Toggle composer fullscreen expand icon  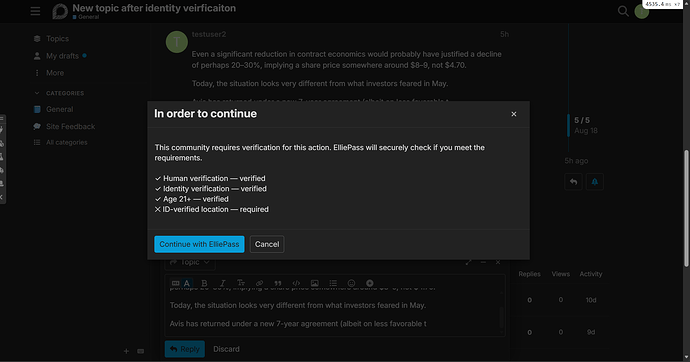(x=469, y=262)
